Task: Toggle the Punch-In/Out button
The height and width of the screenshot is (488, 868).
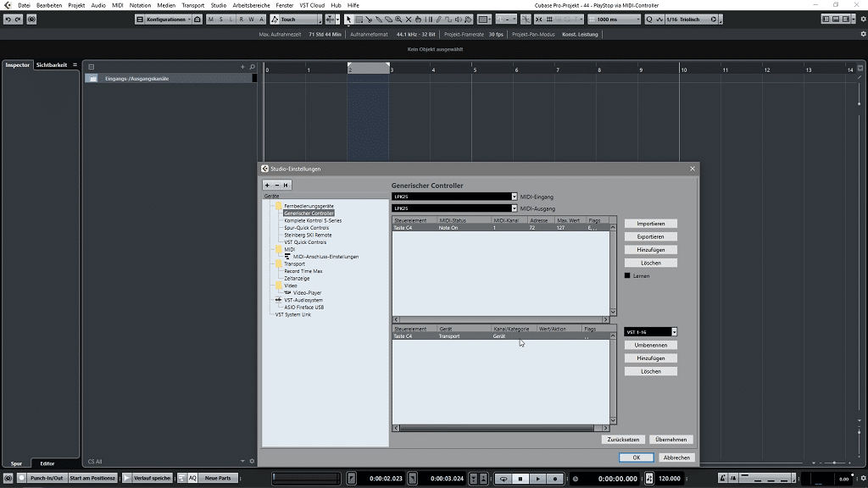Action: pos(47,478)
